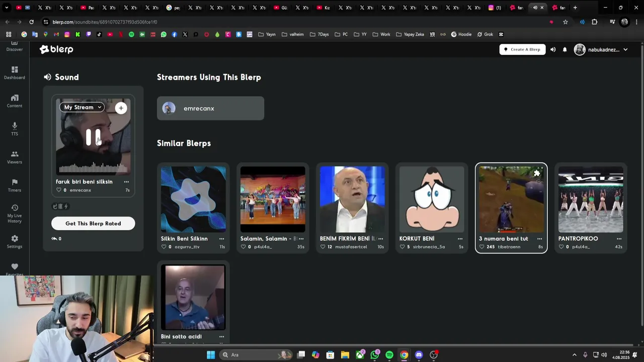The height and width of the screenshot is (362, 644).
Task: Like the faruk biri beni silksin blerp
Action: 58,190
